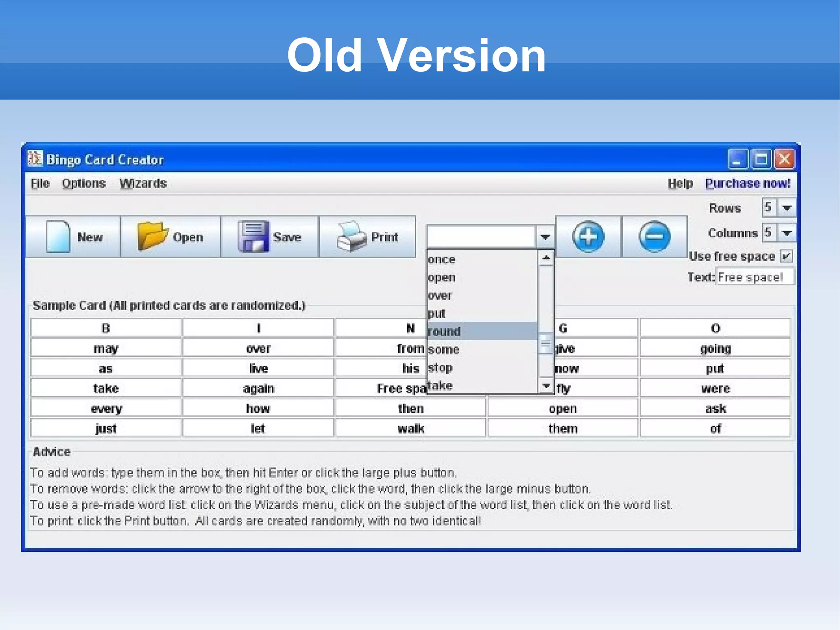The width and height of the screenshot is (840, 630).
Task: Open the File menu
Action: point(40,183)
